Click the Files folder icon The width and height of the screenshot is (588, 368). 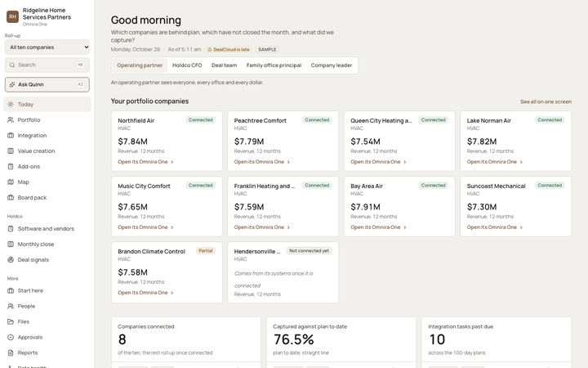pyautogui.click(x=11, y=322)
